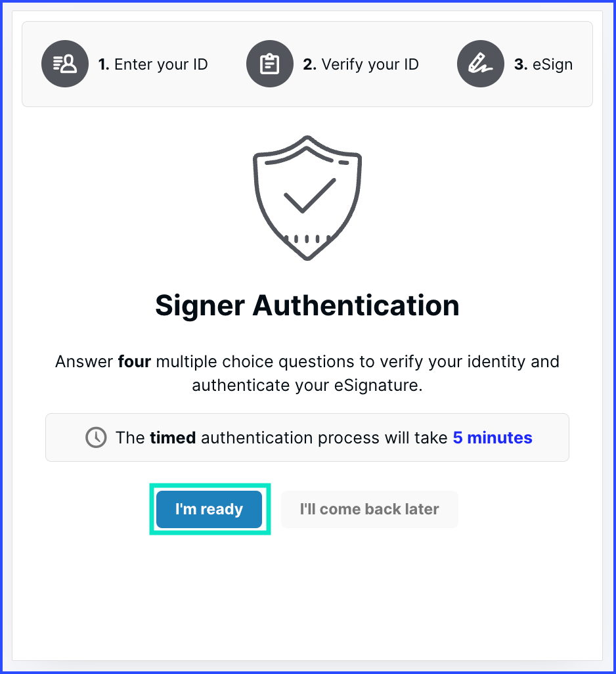
Task: Select the '3. eSign' step label
Action: pos(543,64)
